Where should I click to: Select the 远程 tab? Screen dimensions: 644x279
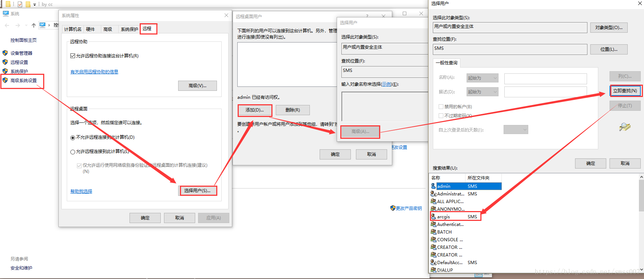pos(148,29)
